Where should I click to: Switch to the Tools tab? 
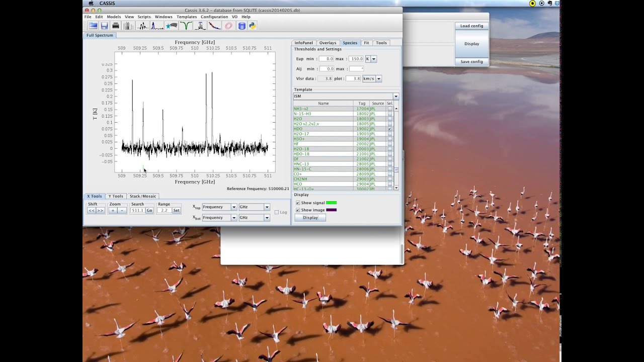pos(381,43)
